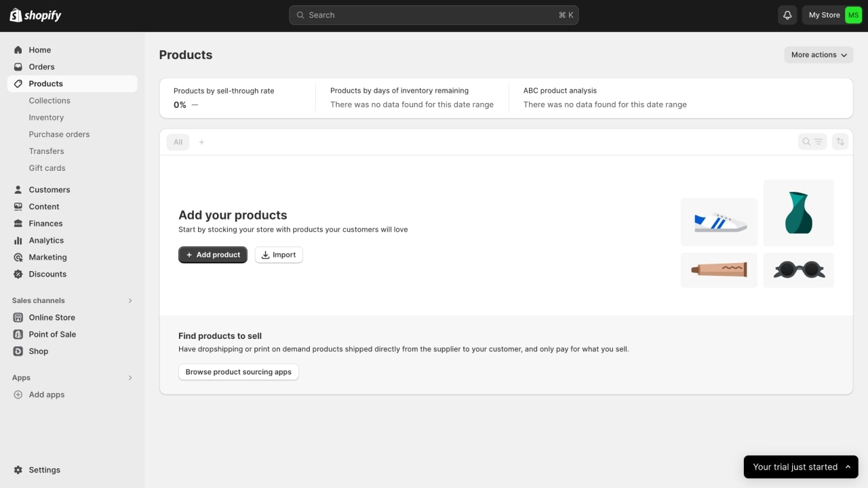Click the notifications bell icon

[787, 15]
